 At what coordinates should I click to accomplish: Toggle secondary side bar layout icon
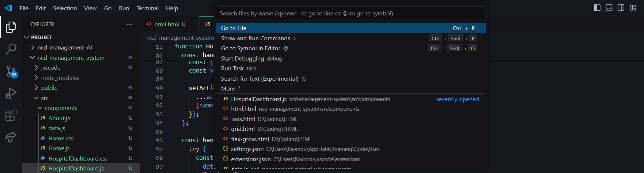pos(621,8)
